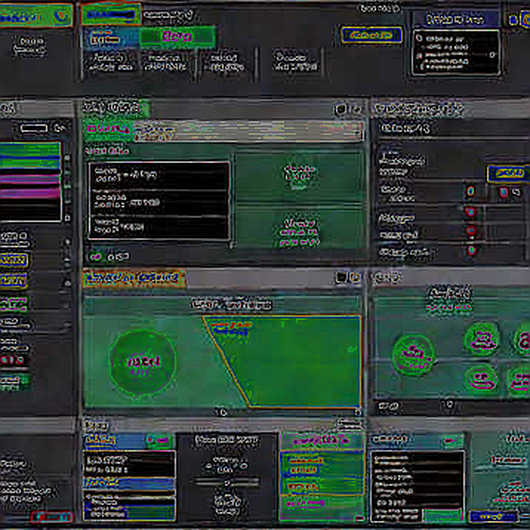Click the horizontal slider handle in bottom center panel
This screenshot has width=530, height=530.
(227, 482)
